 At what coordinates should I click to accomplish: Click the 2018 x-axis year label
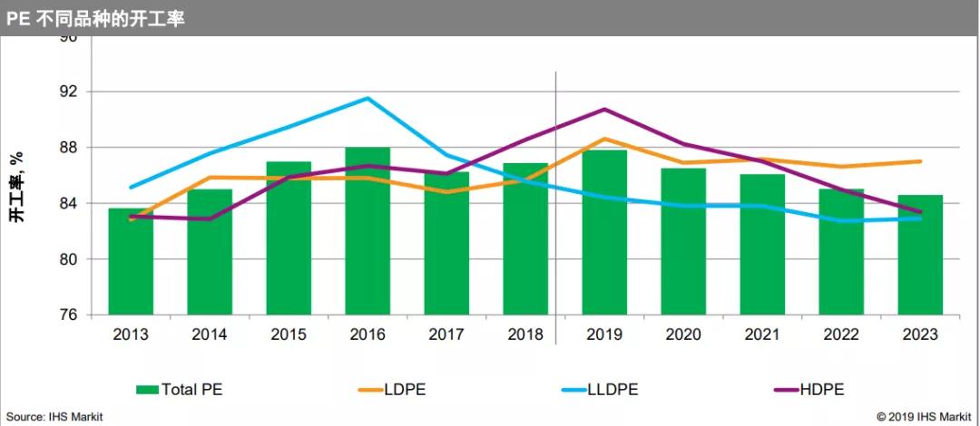tap(525, 334)
